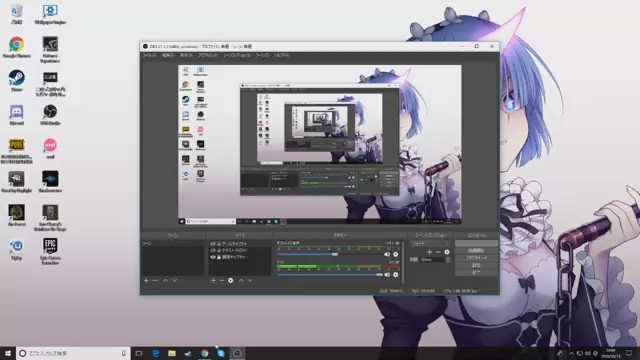This screenshot has height=360, width=640.
Task: Remove the selected scene with the minus icon
Action: pos(155,280)
